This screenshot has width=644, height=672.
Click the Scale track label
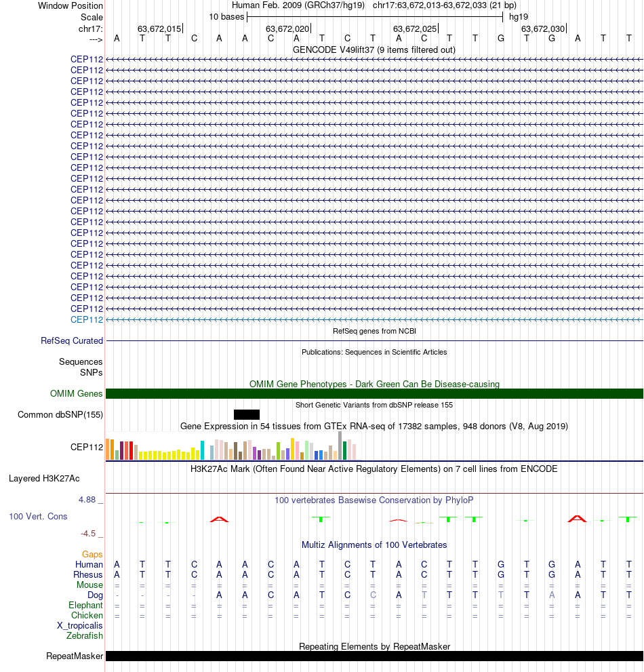[x=92, y=17]
